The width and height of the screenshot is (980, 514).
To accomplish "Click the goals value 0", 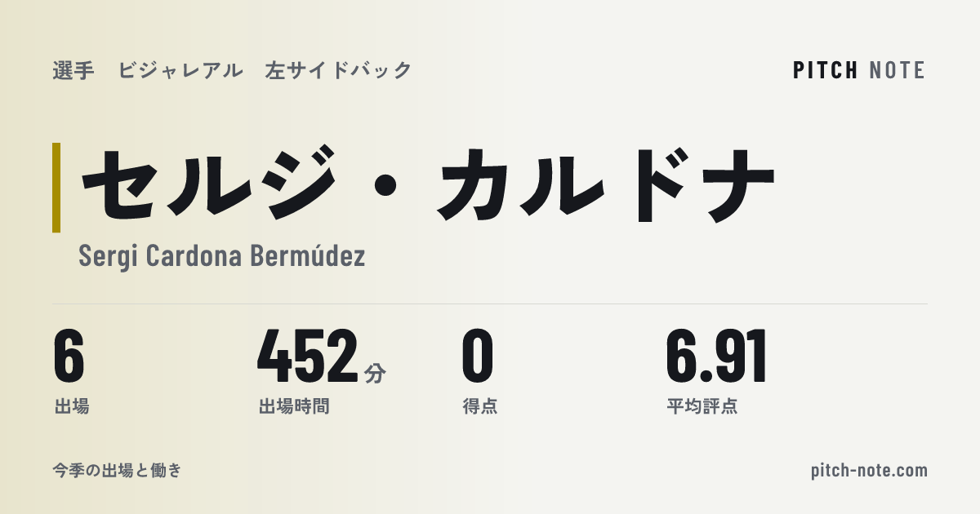I will tap(478, 356).
